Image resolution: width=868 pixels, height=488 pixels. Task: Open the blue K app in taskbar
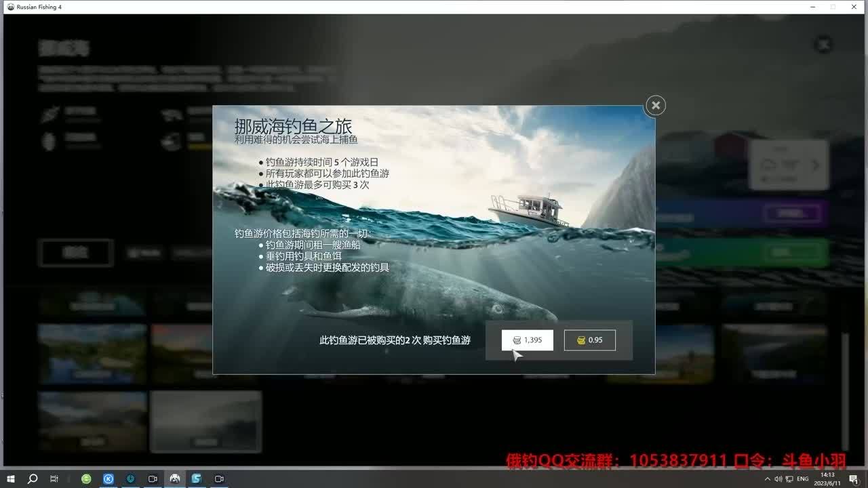click(x=108, y=479)
